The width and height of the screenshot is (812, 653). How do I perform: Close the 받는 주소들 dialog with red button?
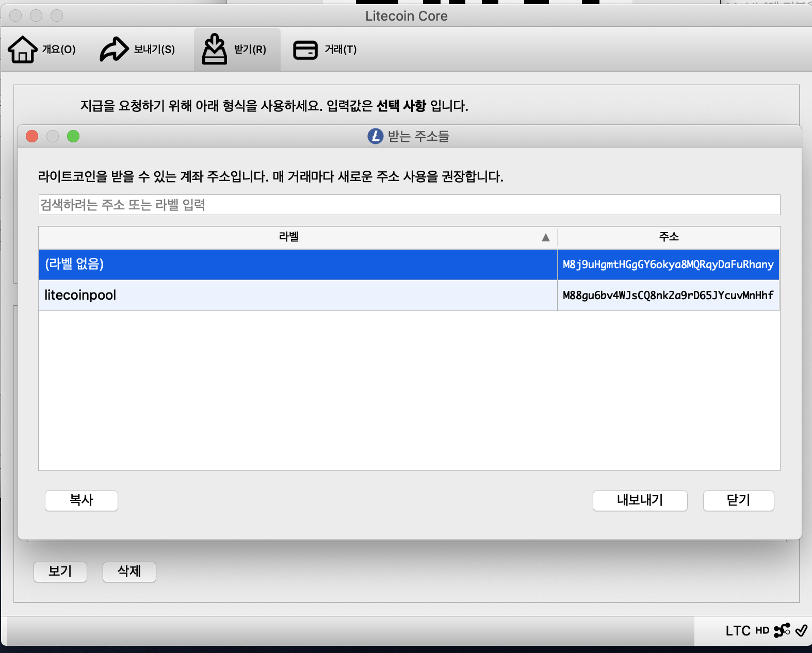pos(32,136)
